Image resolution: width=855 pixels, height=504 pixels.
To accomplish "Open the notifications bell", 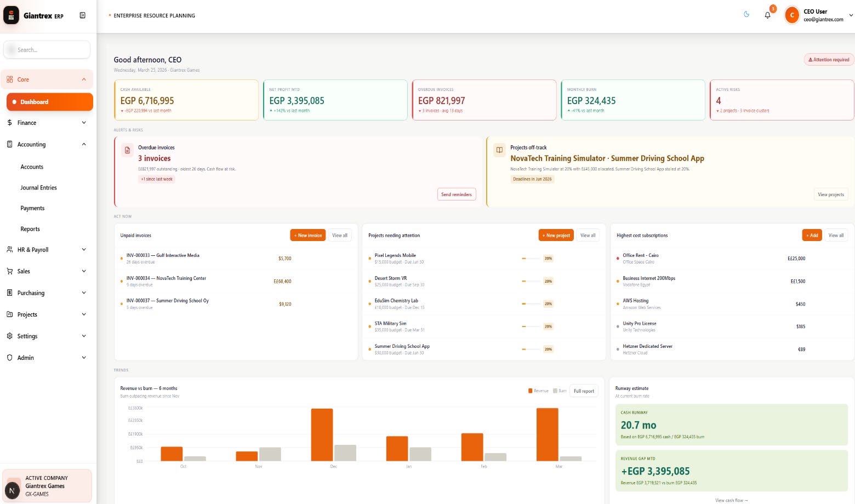I will click(767, 15).
